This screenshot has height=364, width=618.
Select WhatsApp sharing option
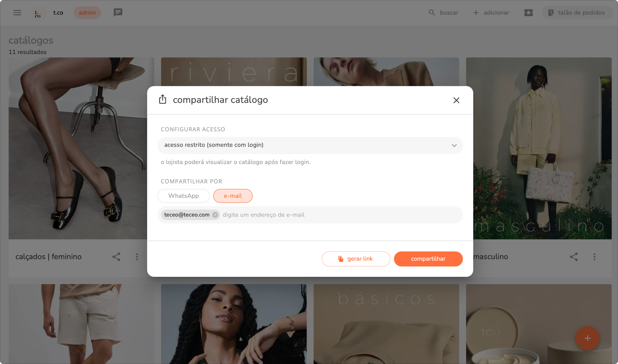183,196
